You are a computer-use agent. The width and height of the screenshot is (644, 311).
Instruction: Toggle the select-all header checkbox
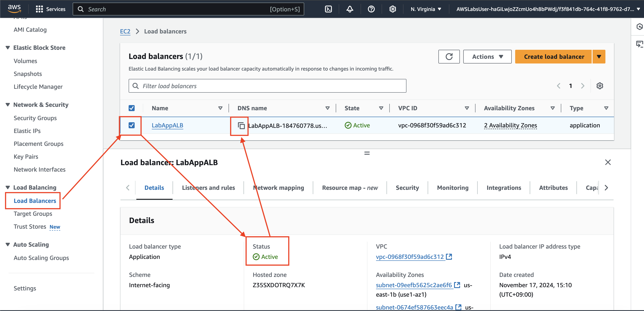tap(131, 108)
